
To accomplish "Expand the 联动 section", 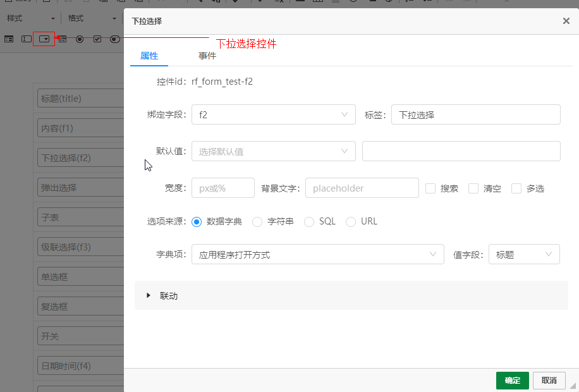I will point(351,295).
